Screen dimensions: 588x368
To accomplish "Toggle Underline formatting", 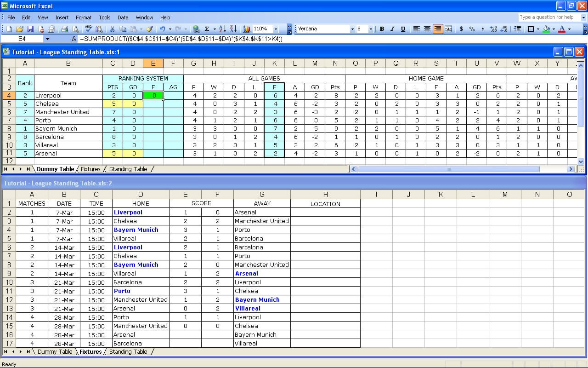I will tap(403, 29).
